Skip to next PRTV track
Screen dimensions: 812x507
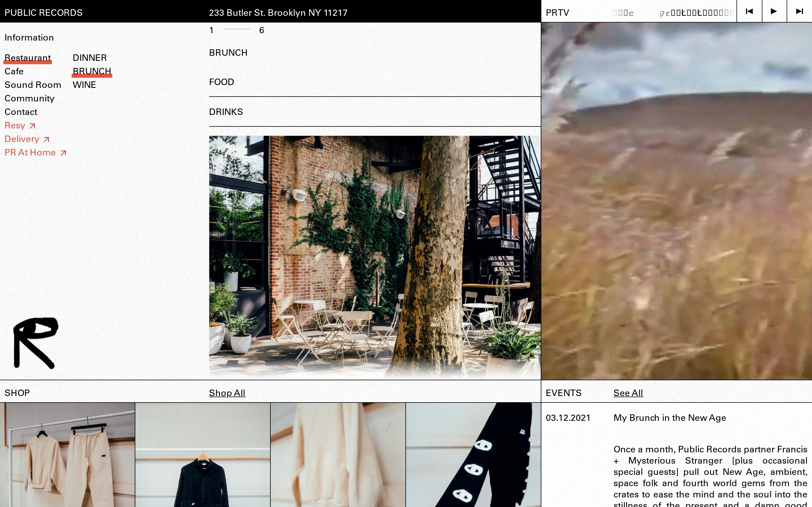pos(799,11)
